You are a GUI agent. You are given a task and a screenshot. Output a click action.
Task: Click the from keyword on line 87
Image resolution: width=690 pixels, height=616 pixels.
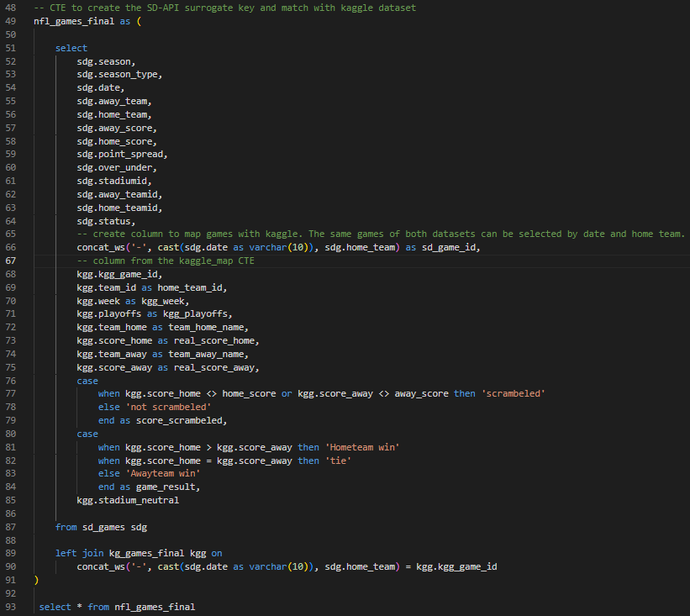pos(66,527)
